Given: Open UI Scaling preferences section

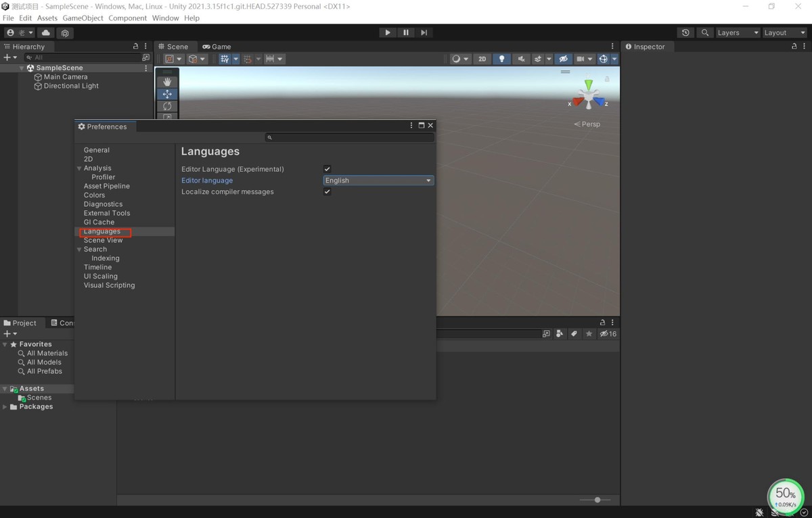Looking at the screenshot, I should pos(101,277).
